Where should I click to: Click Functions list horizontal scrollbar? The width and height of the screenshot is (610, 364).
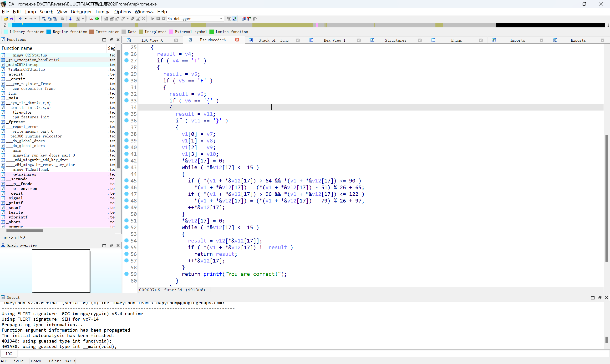[x=25, y=231]
